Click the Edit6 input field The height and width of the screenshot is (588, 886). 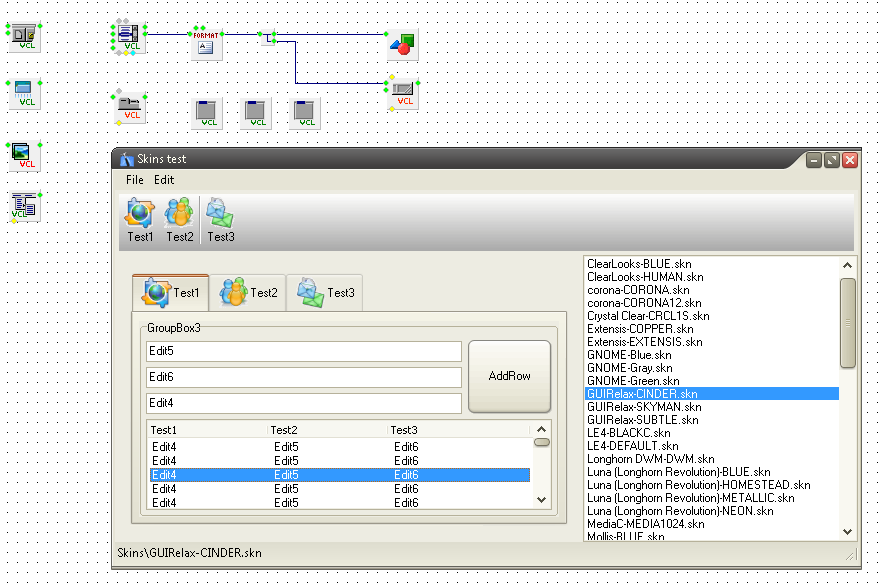pos(304,377)
